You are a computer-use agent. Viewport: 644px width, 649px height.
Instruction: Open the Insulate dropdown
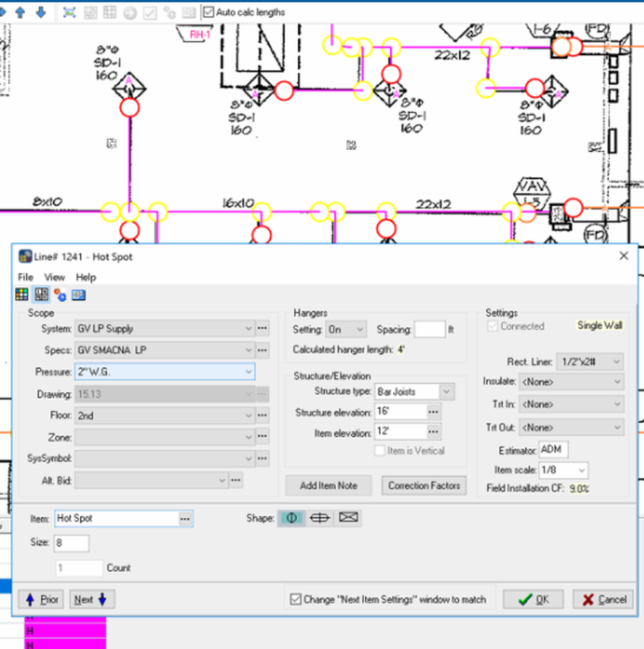coord(571,382)
